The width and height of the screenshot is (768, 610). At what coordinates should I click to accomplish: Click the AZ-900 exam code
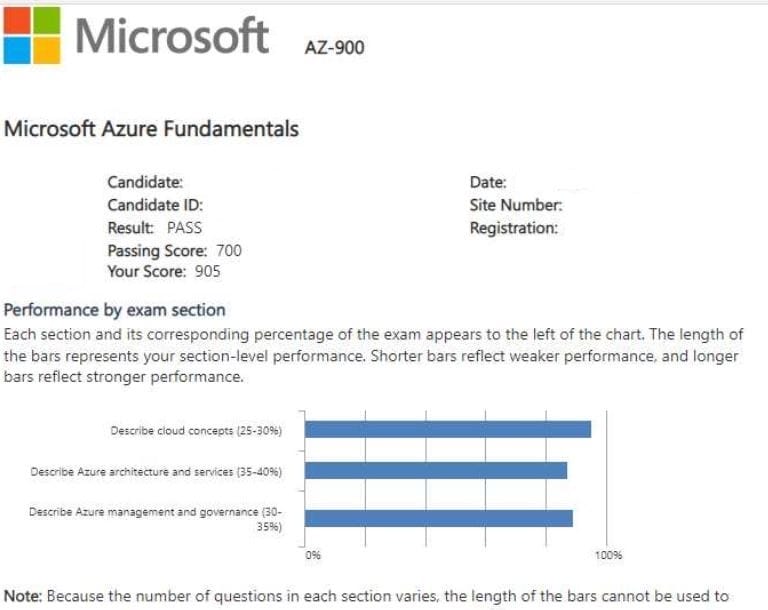(x=334, y=47)
